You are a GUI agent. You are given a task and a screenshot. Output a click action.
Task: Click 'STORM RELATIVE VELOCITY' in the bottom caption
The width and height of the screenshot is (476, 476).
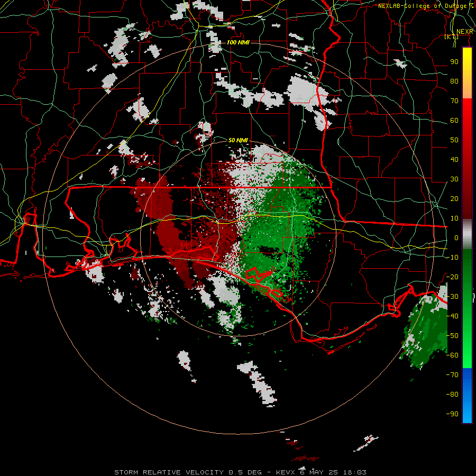tap(168, 472)
